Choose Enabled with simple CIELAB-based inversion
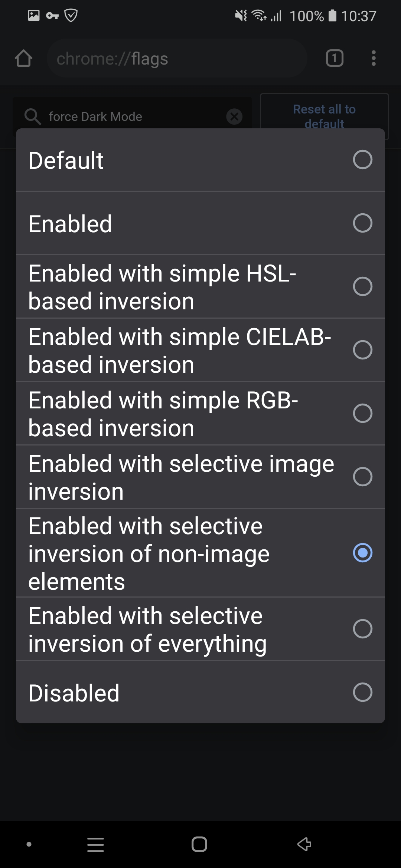The image size is (401, 868). 200,350
